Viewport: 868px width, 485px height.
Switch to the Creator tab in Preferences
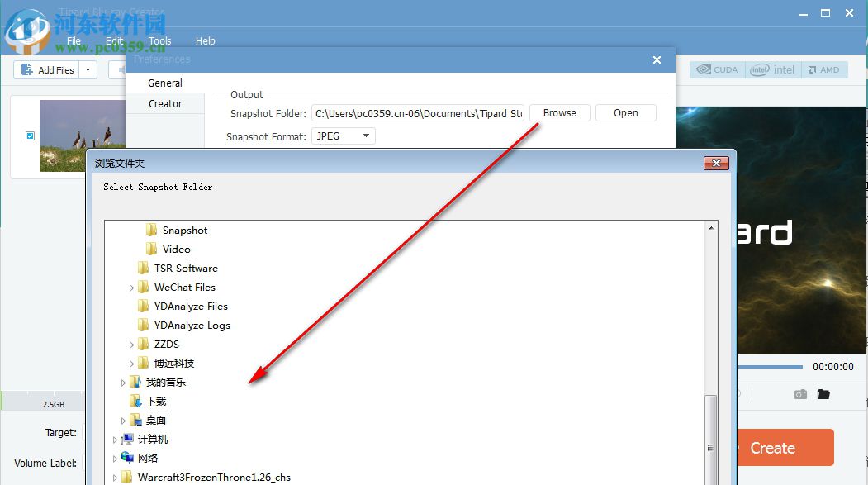coord(164,103)
